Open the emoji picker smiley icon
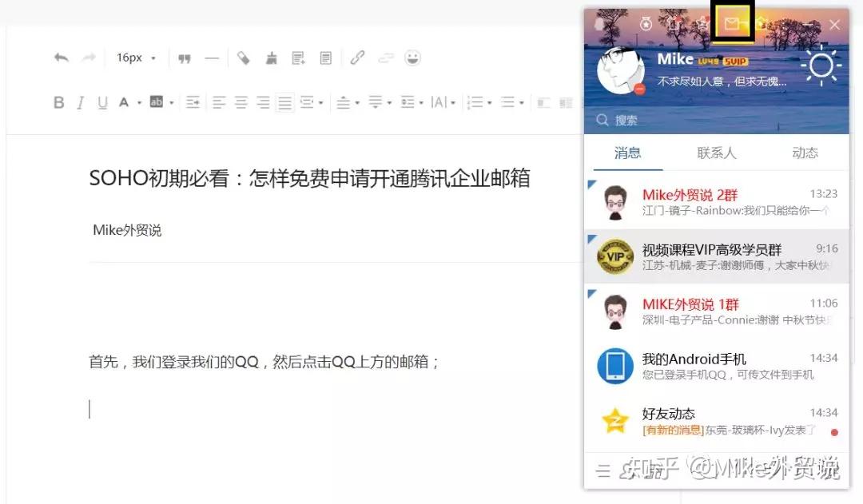 point(412,58)
